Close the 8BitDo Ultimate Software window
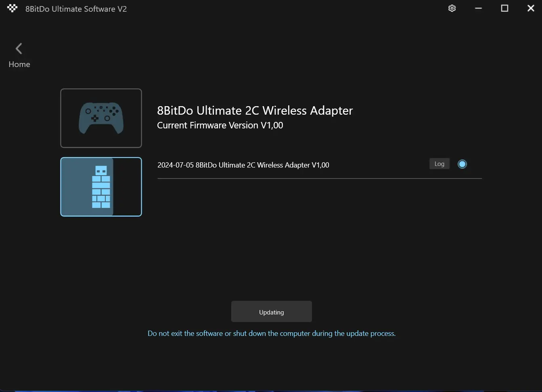The image size is (542, 392). tap(531, 8)
